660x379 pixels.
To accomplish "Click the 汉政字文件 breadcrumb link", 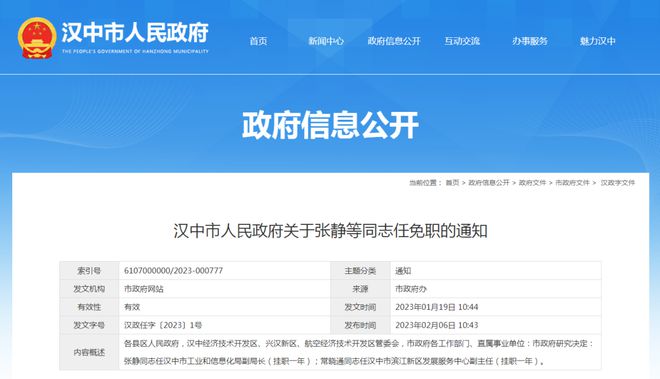I will point(617,182).
